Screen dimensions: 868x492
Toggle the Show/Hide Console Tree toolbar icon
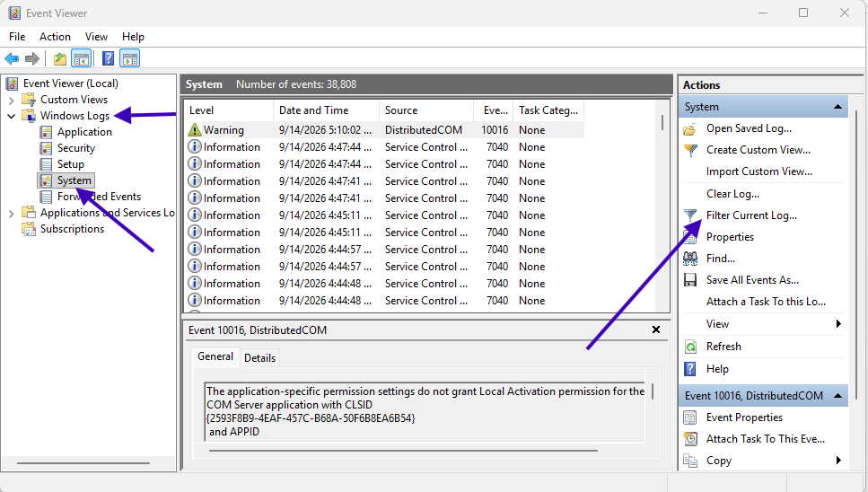coord(82,58)
